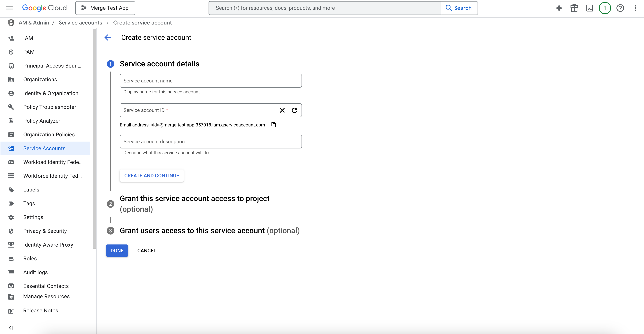Open the free trial gift icon
This screenshot has height=334, width=644.
(574, 8)
